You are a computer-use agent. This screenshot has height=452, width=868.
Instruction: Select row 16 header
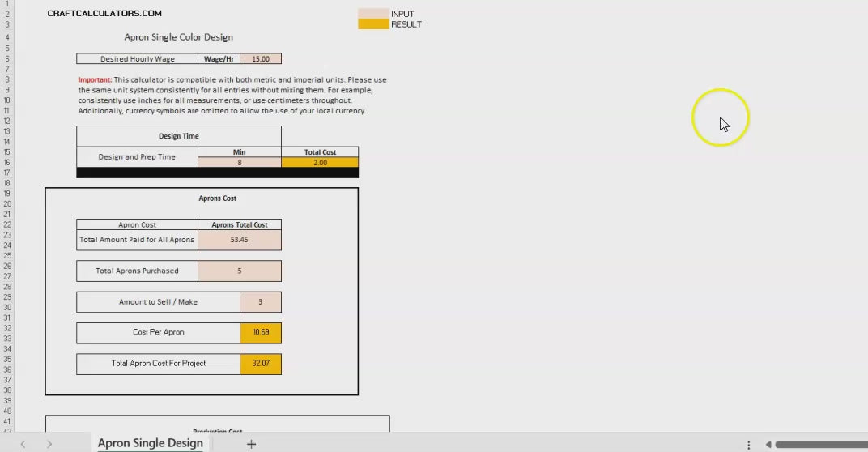tap(6, 162)
